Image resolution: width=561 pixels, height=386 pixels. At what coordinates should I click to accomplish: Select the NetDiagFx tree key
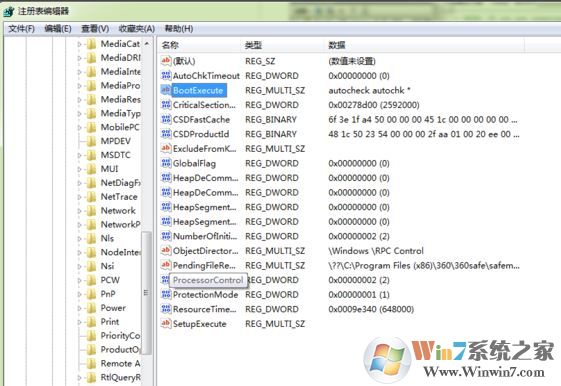pos(121,183)
